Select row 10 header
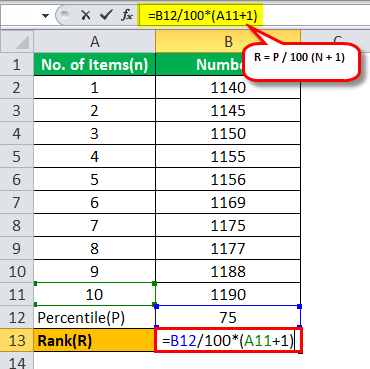 tap(17, 271)
